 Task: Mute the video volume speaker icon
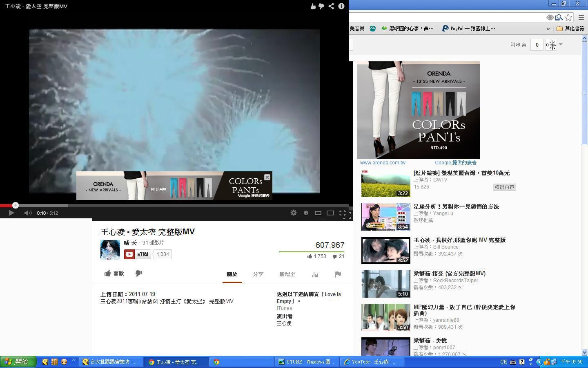[x=28, y=213]
